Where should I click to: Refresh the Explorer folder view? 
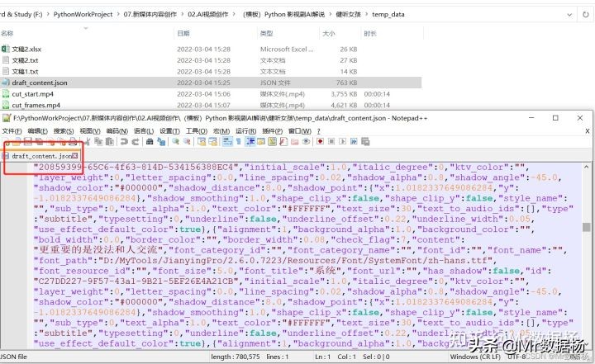(x=586, y=14)
